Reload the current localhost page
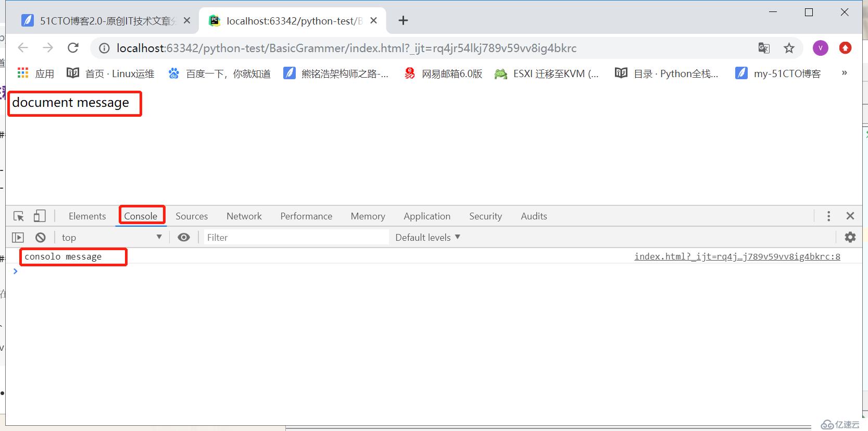This screenshot has height=431, width=868. (73, 48)
